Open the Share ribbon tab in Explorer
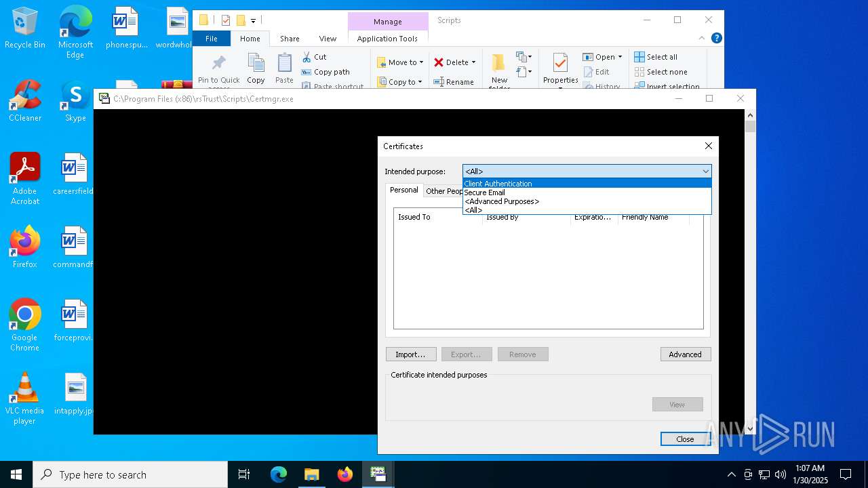 290,39
